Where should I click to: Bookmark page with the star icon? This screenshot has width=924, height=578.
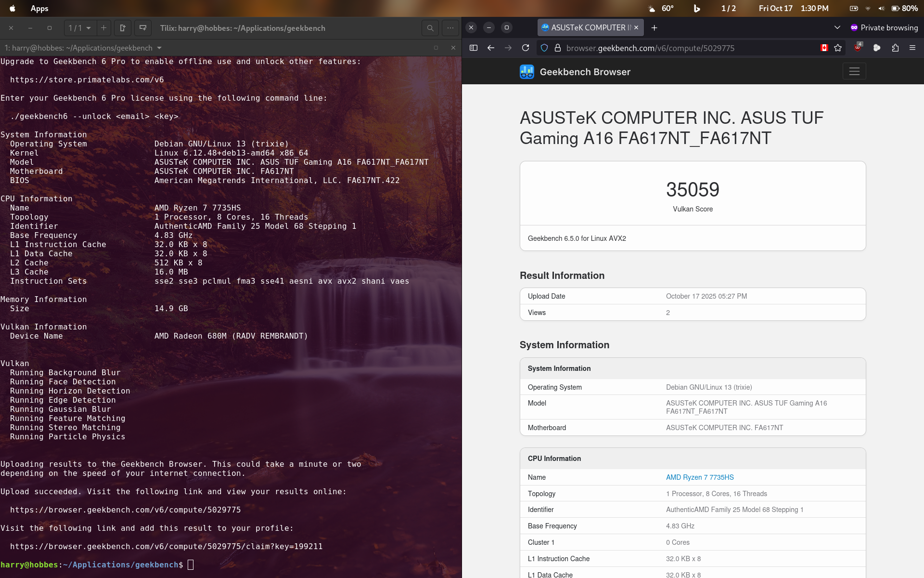pos(838,48)
